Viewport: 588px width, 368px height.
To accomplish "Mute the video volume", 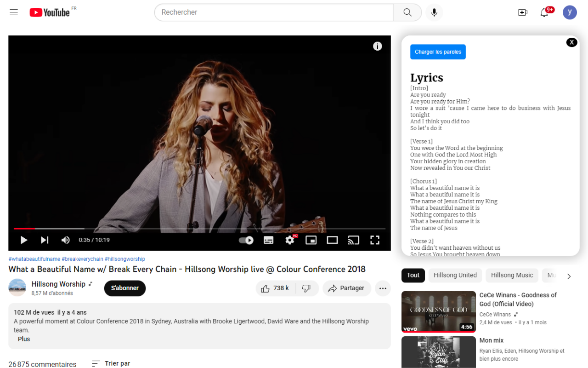I will pyautogui.click(x=66, y=240).
